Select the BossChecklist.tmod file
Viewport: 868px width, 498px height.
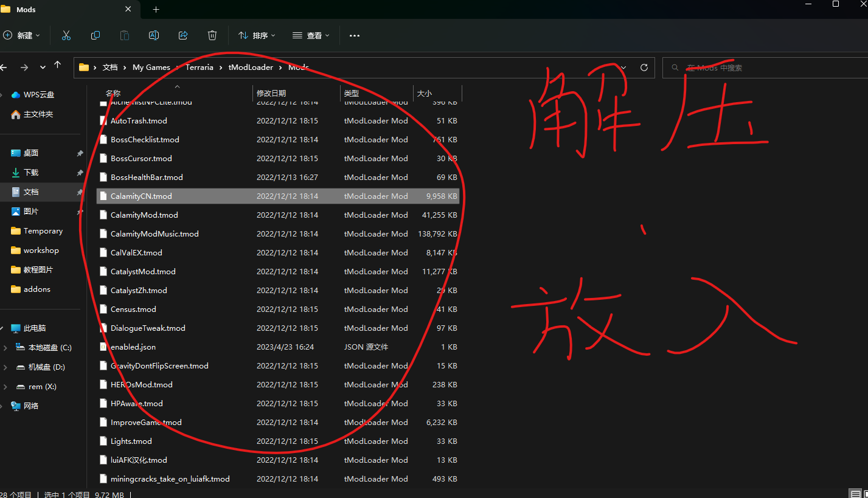278,140
